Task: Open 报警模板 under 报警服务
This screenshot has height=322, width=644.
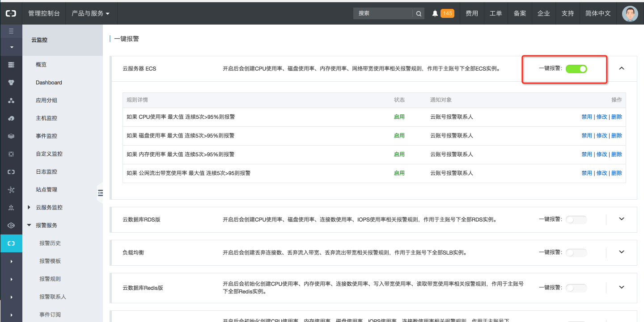Action: click(x=50, y=261)
